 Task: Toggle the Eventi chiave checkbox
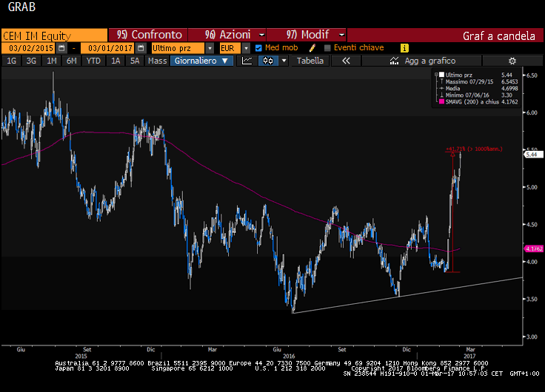point(327,48)
